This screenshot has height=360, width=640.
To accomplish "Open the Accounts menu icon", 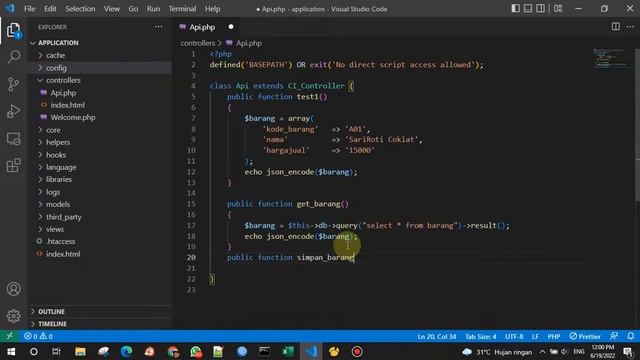I will point(13,289).
